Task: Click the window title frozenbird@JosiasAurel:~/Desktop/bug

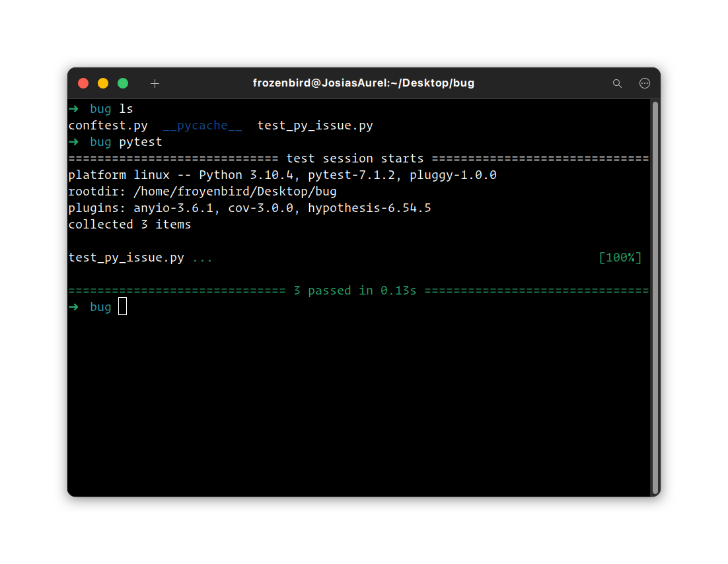Action: pos(363,83)
